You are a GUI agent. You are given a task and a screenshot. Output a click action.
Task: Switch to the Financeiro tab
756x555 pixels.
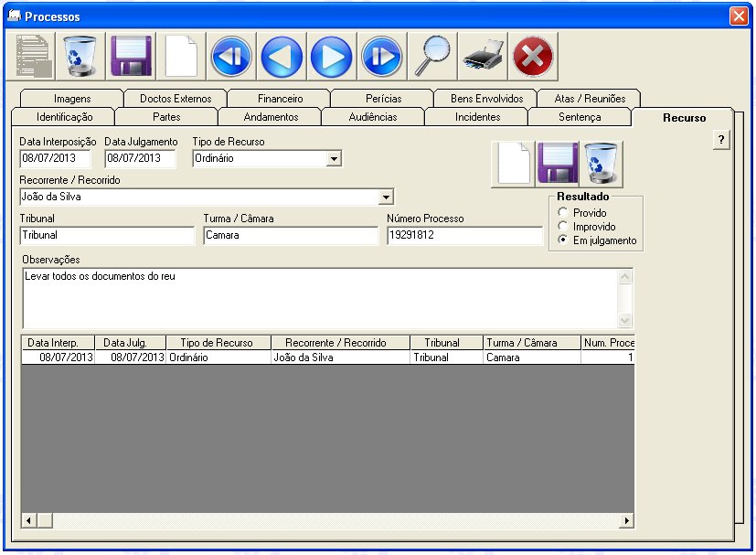(x=280, y=99)
